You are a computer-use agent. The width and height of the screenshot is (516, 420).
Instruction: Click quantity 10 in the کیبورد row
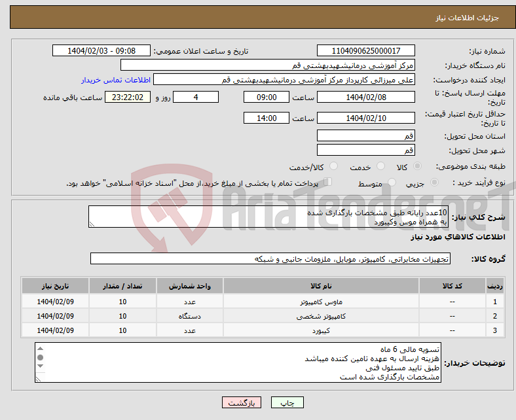(x=122, y=330)
